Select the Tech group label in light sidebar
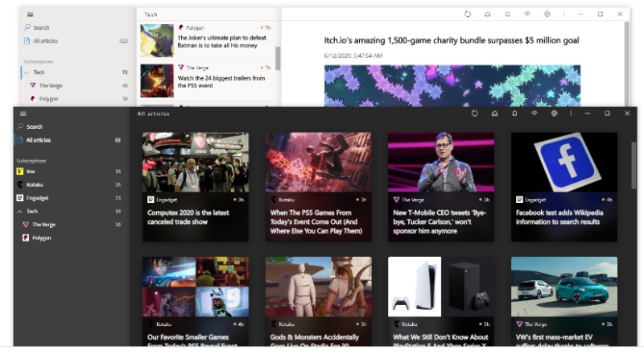 (x=39, y=72)
